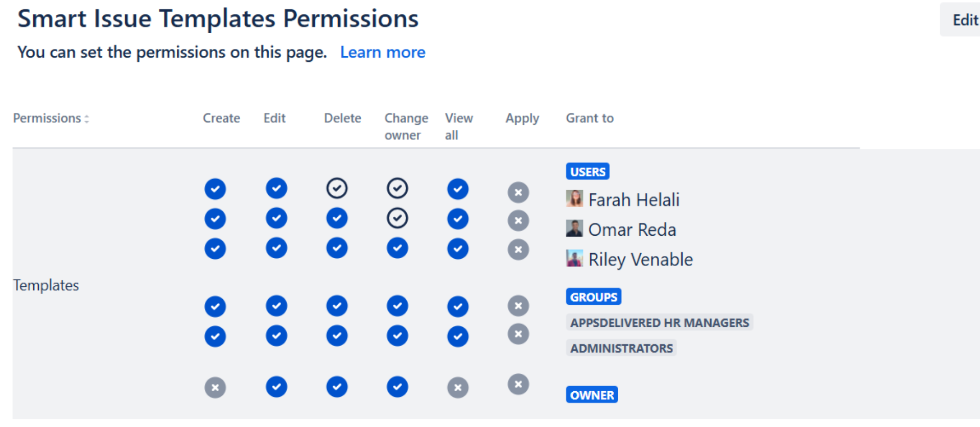This screenshot has height=427, width=980.
Task: Toggle Change owner check for Omar Reda
Action: [x=397, y=218]
